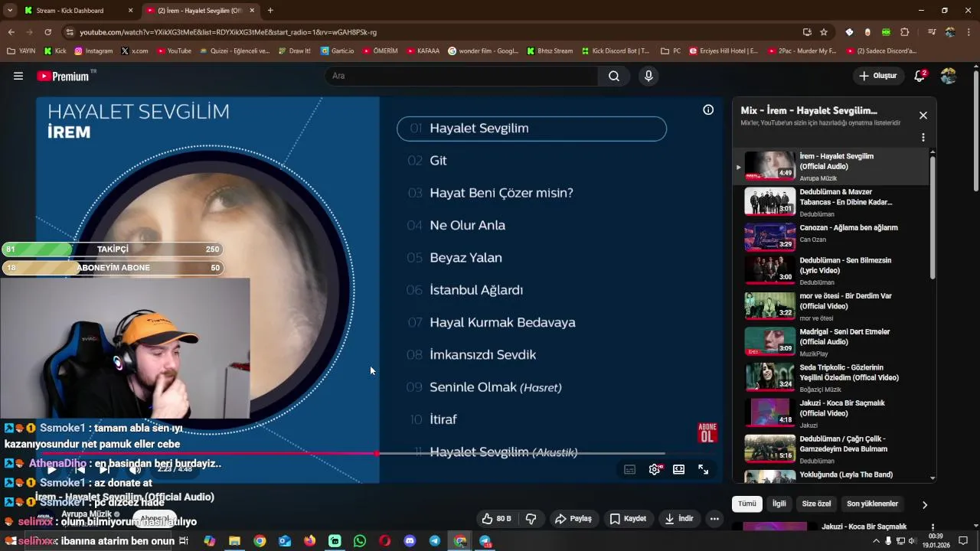Show video info card icon
This screenshot has height=551, width=980.
coord(708,110)
